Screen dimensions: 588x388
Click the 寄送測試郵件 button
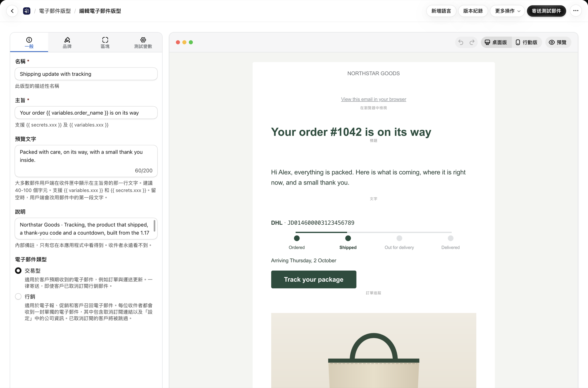546,11
